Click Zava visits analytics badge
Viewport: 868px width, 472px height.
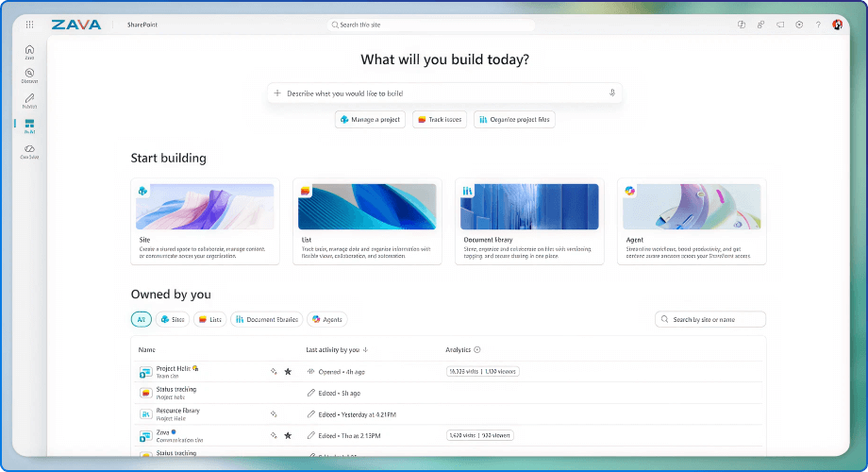[x=480, y=435]
